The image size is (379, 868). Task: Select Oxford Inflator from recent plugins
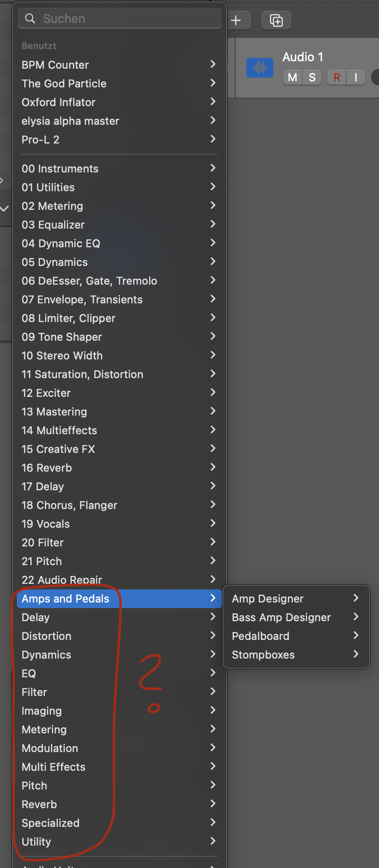[58, 102]
